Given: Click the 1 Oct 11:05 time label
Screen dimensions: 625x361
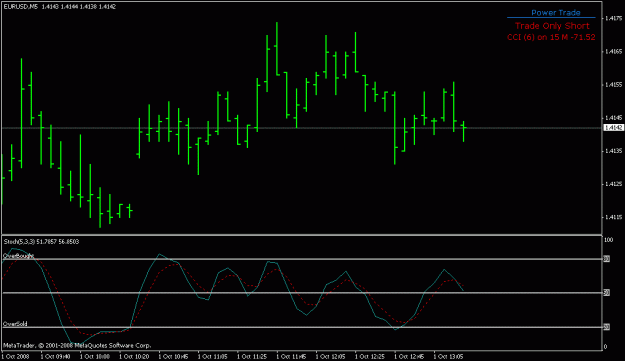Looking at the screenshot, I should pos(213,356).
